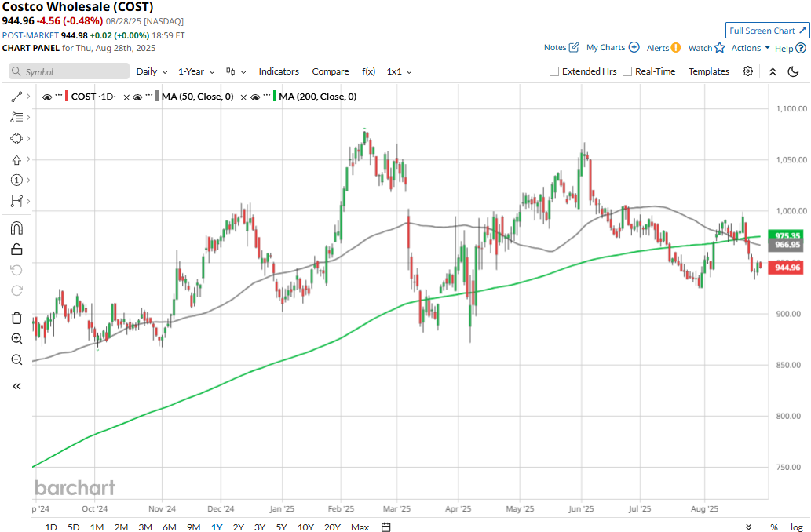The width and height of the screenshot is (811, 532).
Task: Open the 1-Year period dropdown
Action: 196,71
